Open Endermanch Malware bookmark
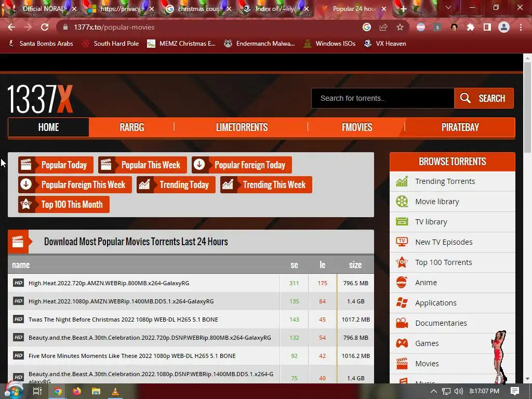The width and height of the screenshot is (532, 399). [260, 44]
